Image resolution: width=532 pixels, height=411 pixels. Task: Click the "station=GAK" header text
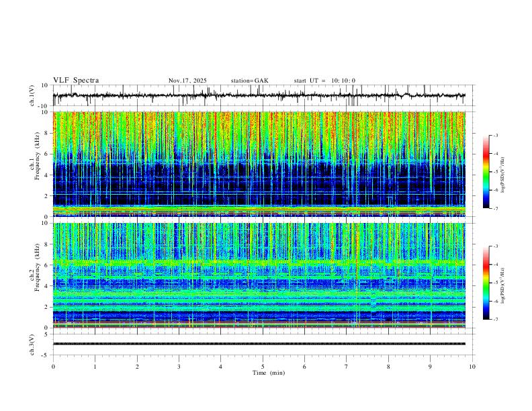coord(250,81)
